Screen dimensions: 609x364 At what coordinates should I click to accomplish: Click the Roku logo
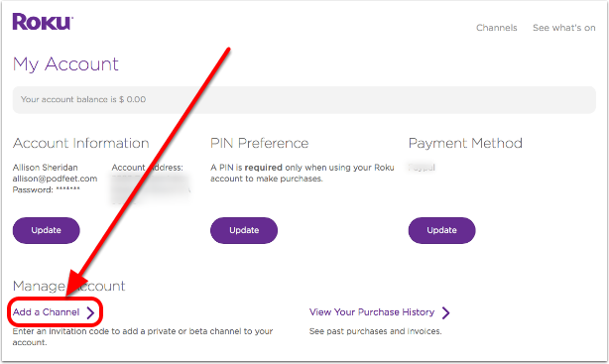pos(43,22)
